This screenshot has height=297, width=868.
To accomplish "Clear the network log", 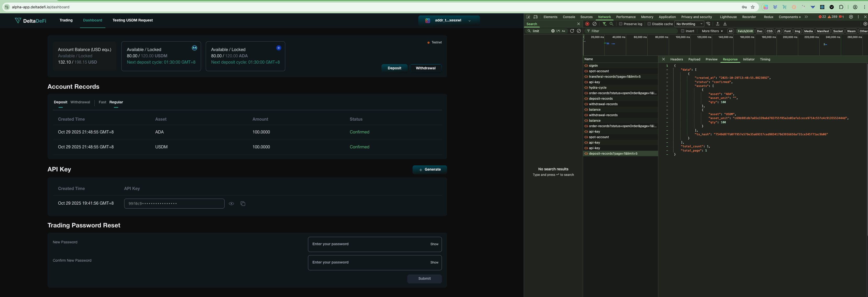I will pos(595,24).
